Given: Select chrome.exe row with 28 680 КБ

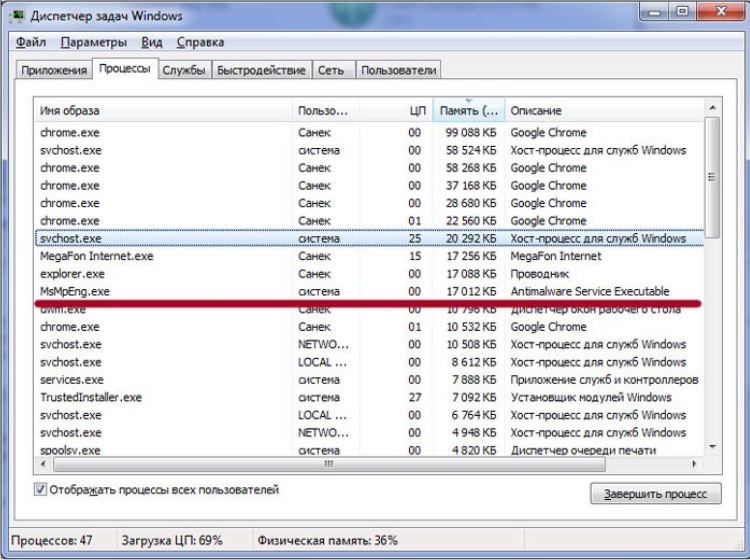Looking at the screenshot, I should pos(369,203).
